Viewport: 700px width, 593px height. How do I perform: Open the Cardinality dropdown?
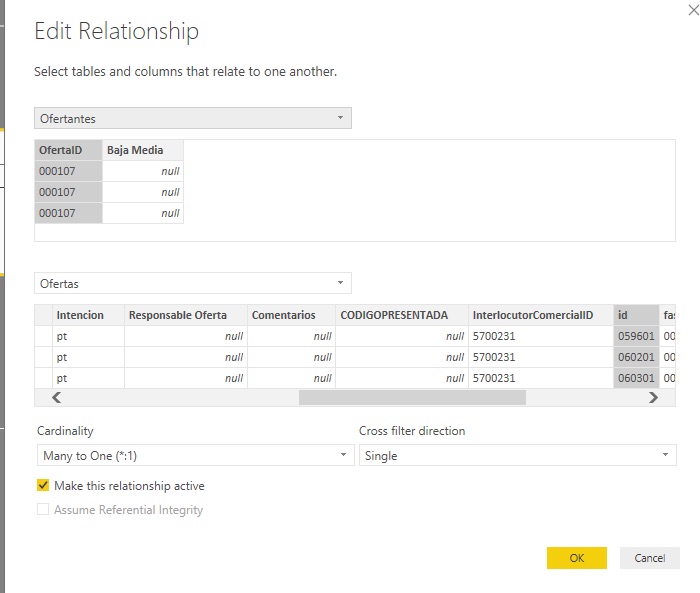point(196,455)
